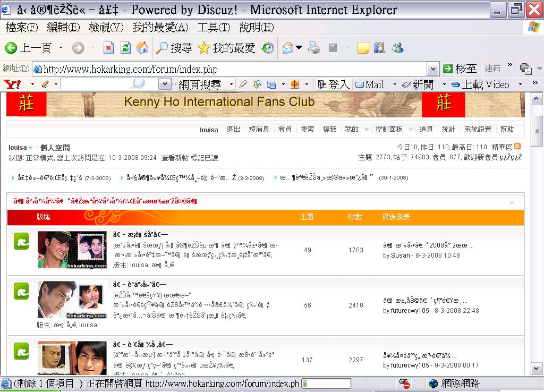Stop loading with the red X icon
The image size is (544, 392).
[x=108, y=48]
